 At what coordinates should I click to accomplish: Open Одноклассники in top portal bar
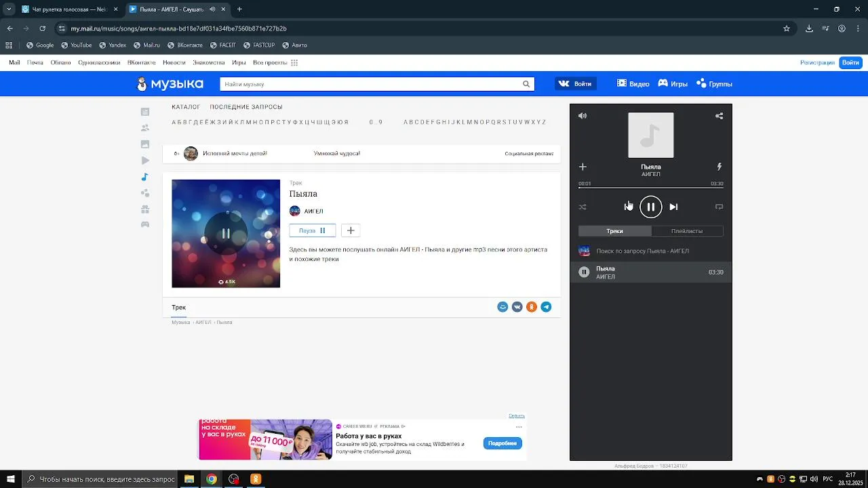coord(99,62)
